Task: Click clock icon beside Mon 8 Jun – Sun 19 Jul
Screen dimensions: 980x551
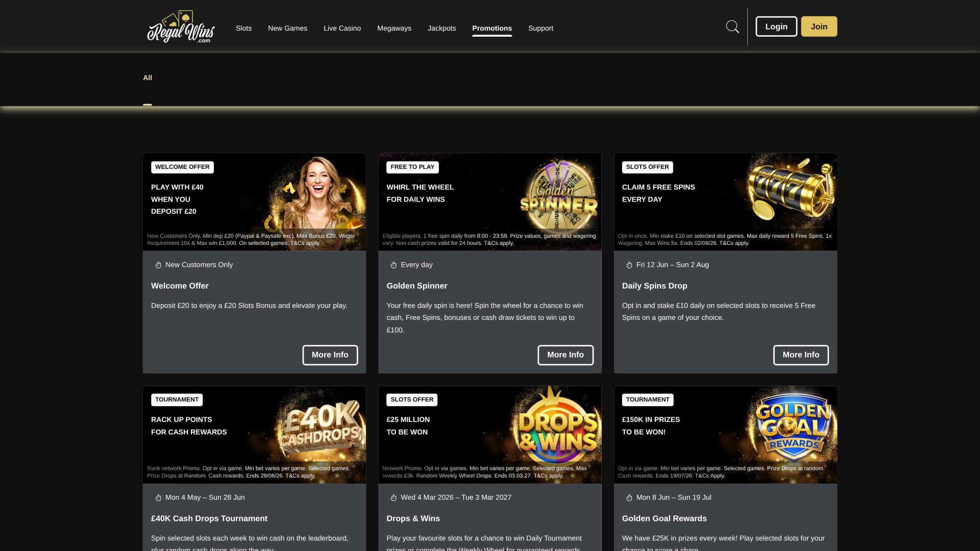Action: tap(629, 498)
